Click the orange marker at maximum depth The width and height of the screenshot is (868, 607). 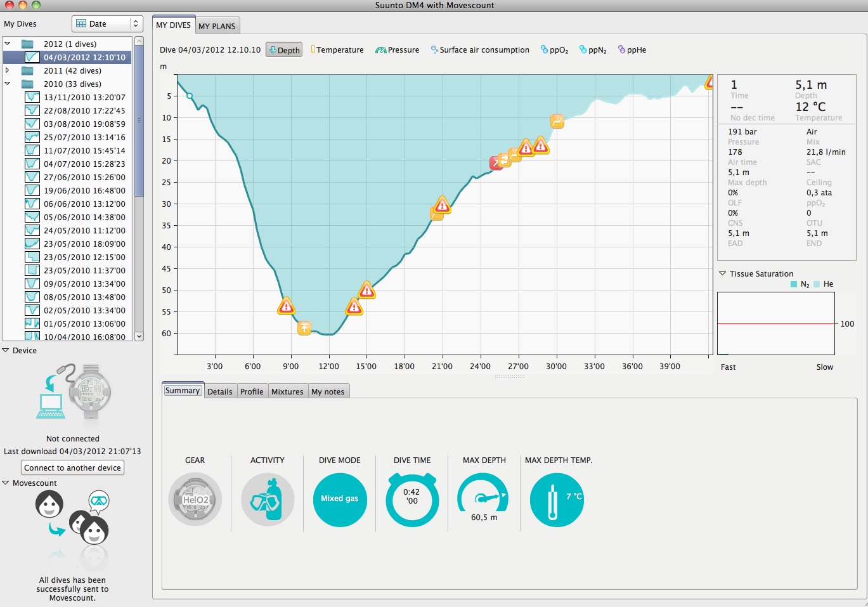point(304,328)
